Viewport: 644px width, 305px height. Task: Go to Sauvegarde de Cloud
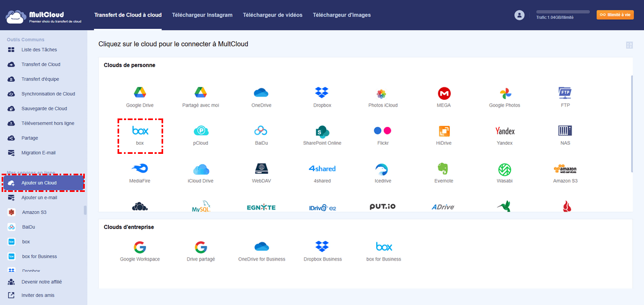pyautogui.click(x=43, y=109)
